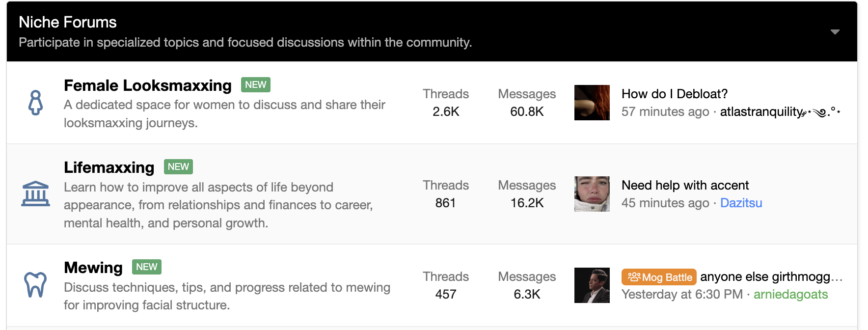Click the Female Looksmaxxing forum female-figure icon
This screenshot has height=330, width=868.
click(35, 103)
